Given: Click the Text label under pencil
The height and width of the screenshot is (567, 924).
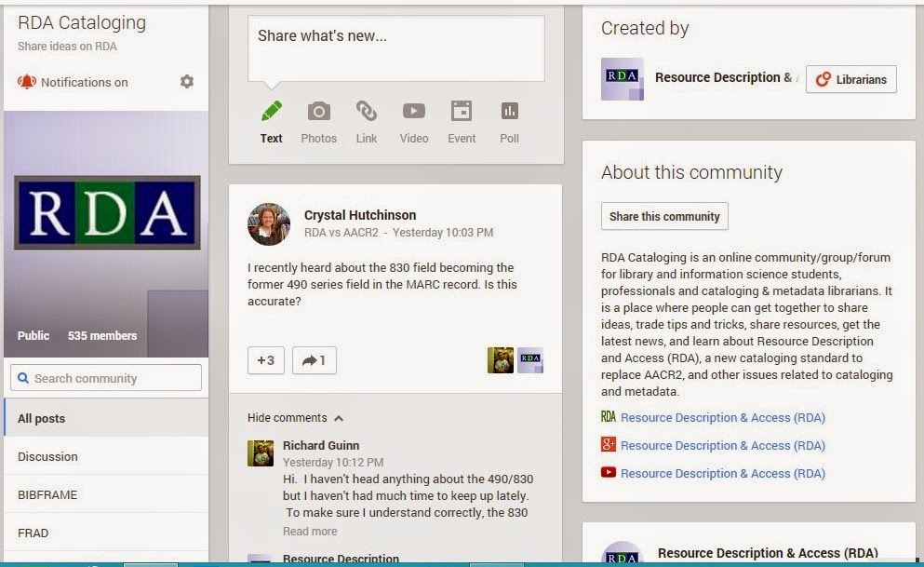Looking at the screenshot, I should pos(272,139).
